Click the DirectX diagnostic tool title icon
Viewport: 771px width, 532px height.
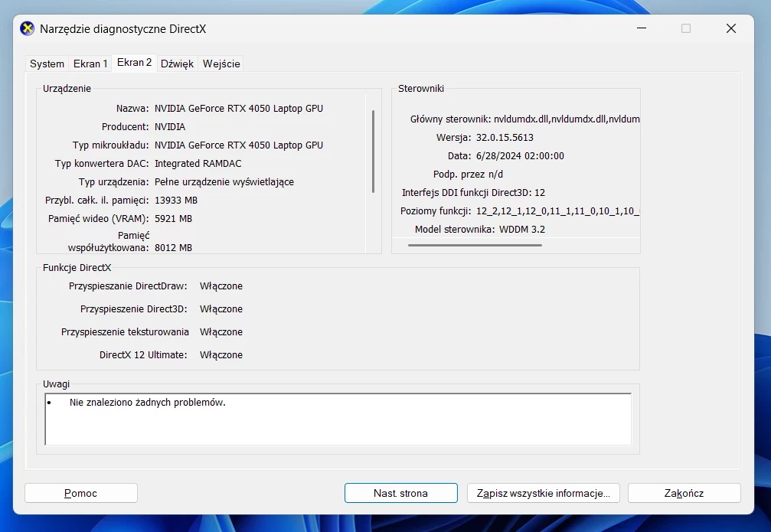[x=27, y=29]
